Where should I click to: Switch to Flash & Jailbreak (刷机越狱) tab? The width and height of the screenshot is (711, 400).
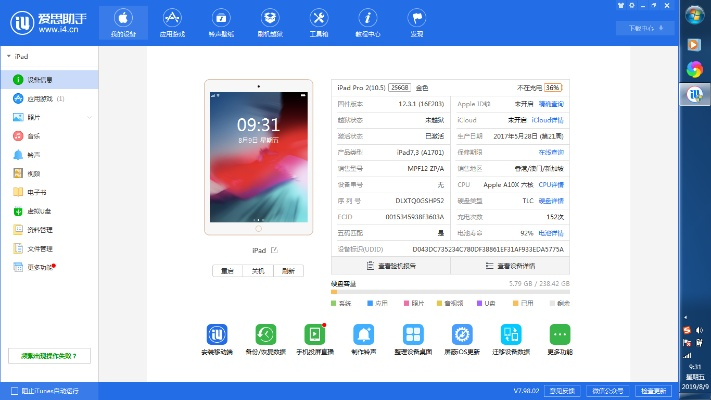270,23
